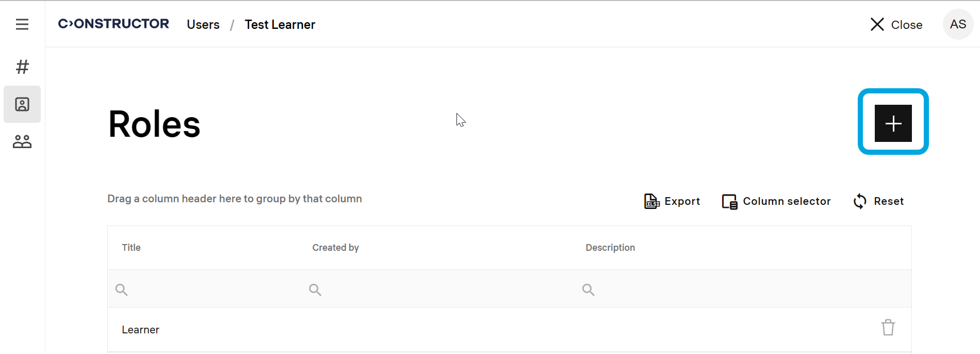Open the Column selector
The height and width of the screenshot is (354, 980).
(x=776, y=201)
